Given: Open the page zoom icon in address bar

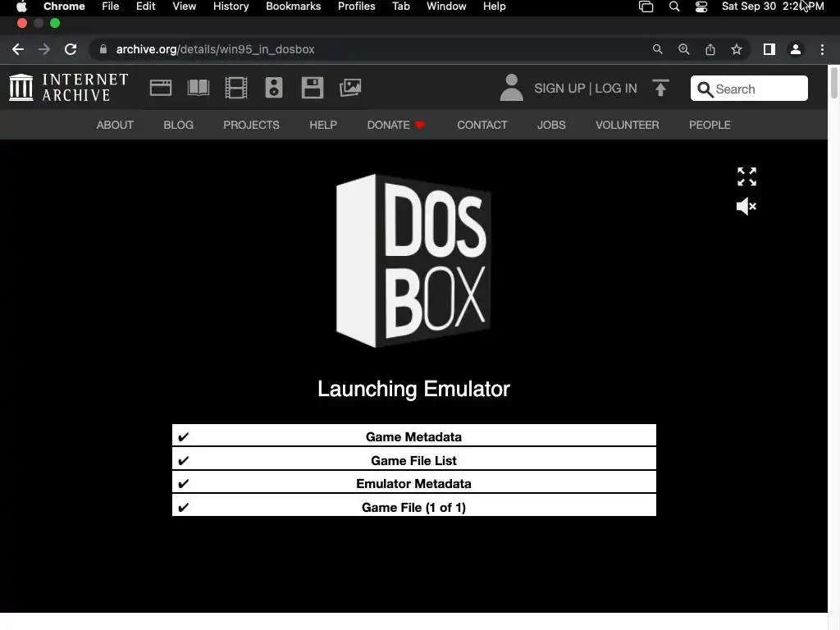Looking at the screenshot, I should [683, 49].
